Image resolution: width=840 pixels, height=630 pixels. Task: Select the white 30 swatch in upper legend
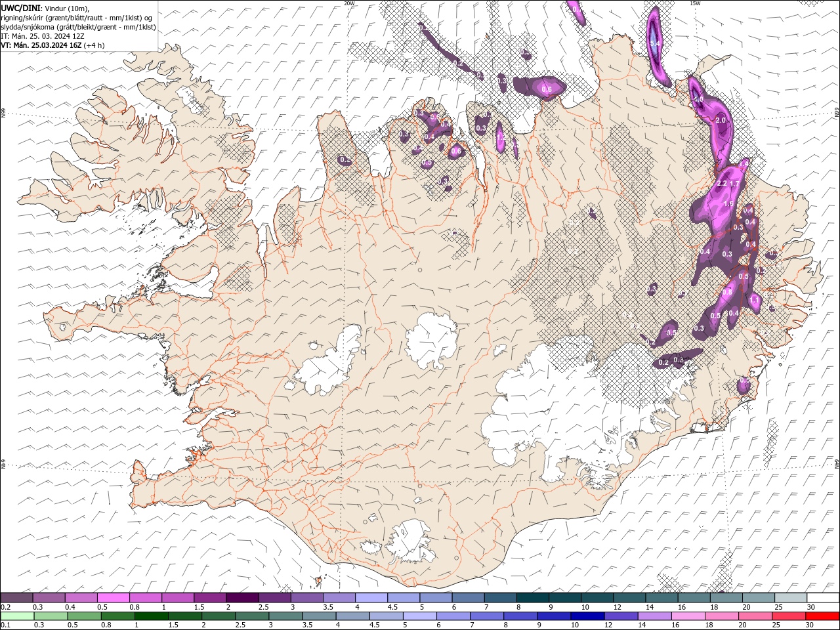823,598
